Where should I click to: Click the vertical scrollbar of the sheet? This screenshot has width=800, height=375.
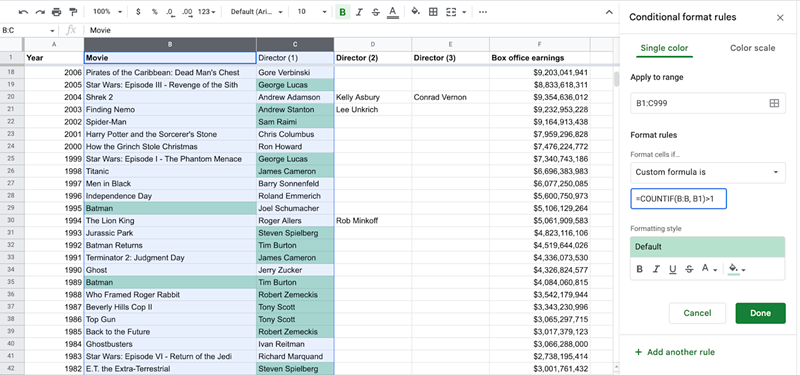(616, 79)
